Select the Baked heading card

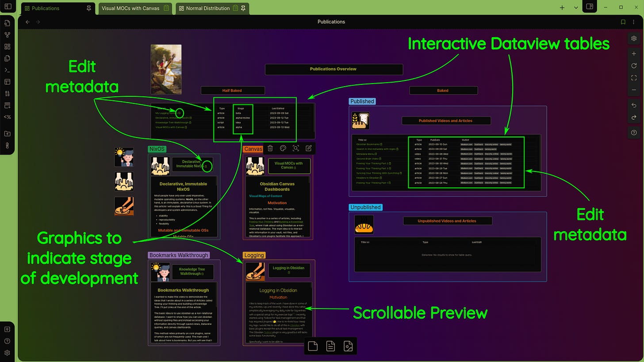(x=443, y=90)
